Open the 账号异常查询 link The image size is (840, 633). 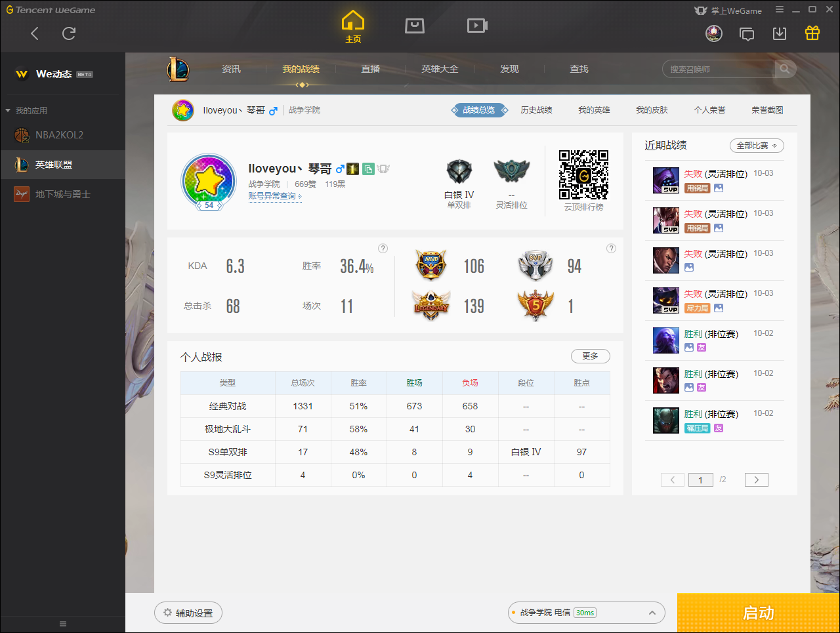pyautogui.click(x=274, y=196)
